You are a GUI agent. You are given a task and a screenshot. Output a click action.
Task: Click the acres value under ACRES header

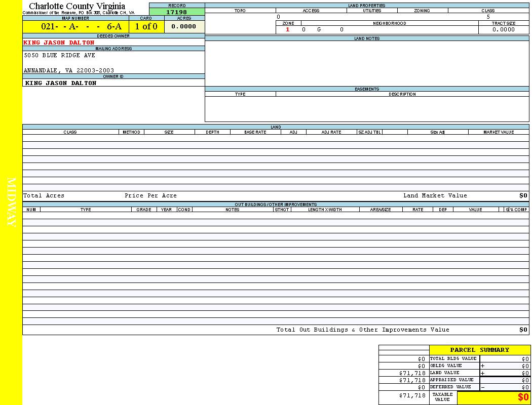(x=184, y=27)
